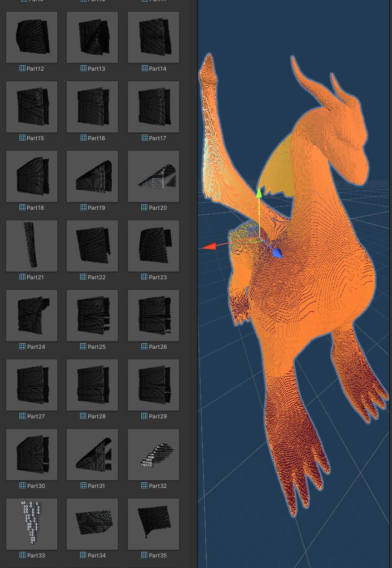Viewport: 392px width, 568px height.
Task: Click the mesh grid icon beside Part25
Action: pos(83,347)
